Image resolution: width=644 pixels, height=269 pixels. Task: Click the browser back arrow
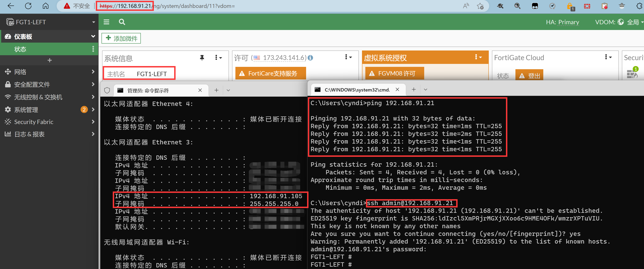[x=11, y=6]
